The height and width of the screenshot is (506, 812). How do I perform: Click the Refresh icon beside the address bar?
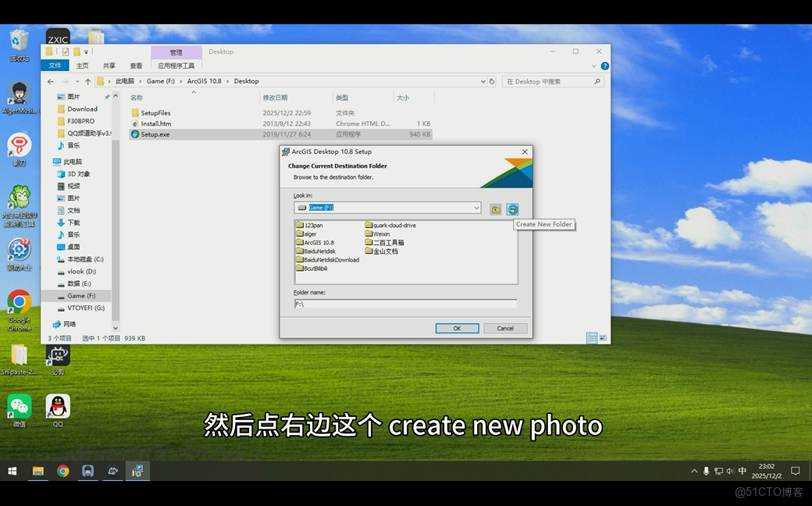coord(492,80)
